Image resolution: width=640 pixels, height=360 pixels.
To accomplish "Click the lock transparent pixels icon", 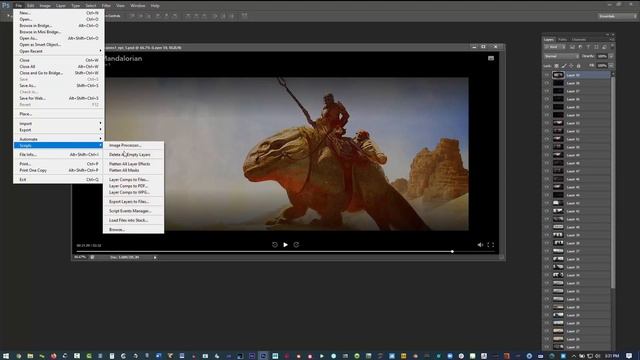I will point(556,66).
